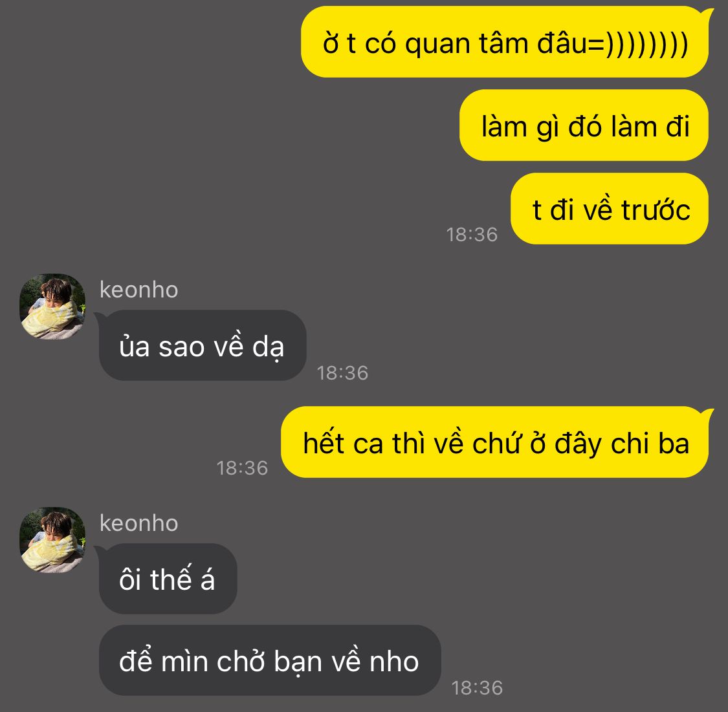The image size is (728, 712).
Task: Select the 't đi về trước' message bubble
Action: coord(610,209)
